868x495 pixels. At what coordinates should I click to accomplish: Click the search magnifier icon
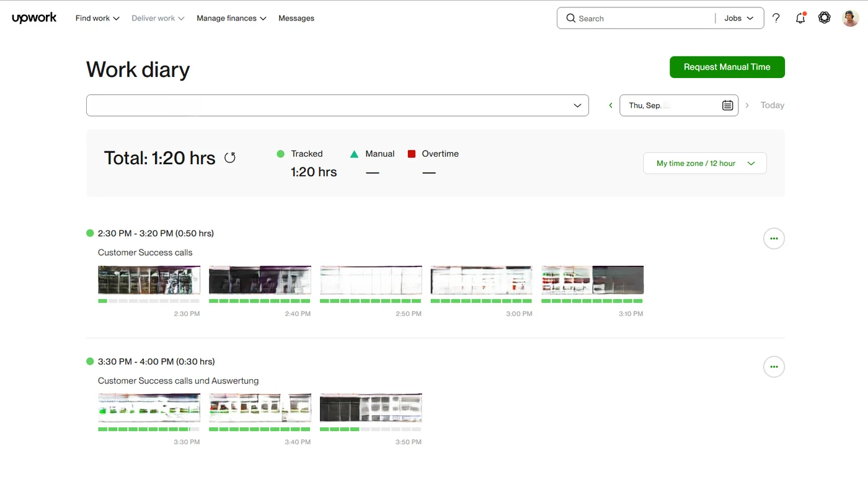tap(571, 19)
